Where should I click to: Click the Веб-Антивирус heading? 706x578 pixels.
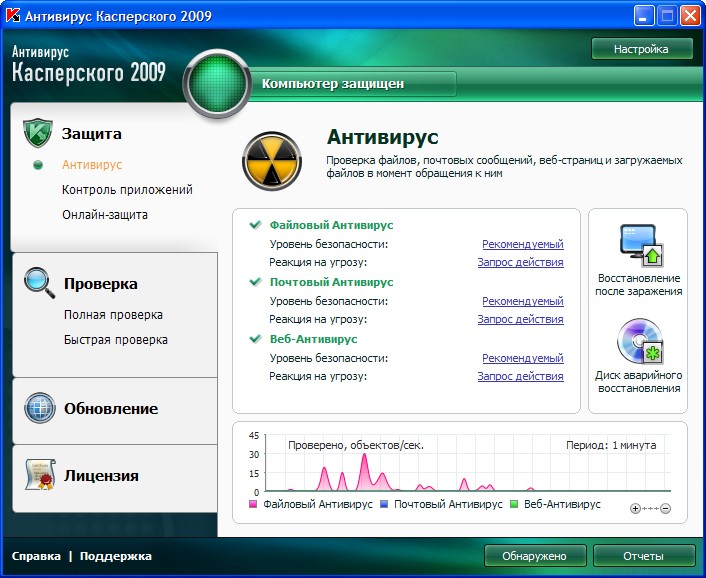[x=313, y=339]
